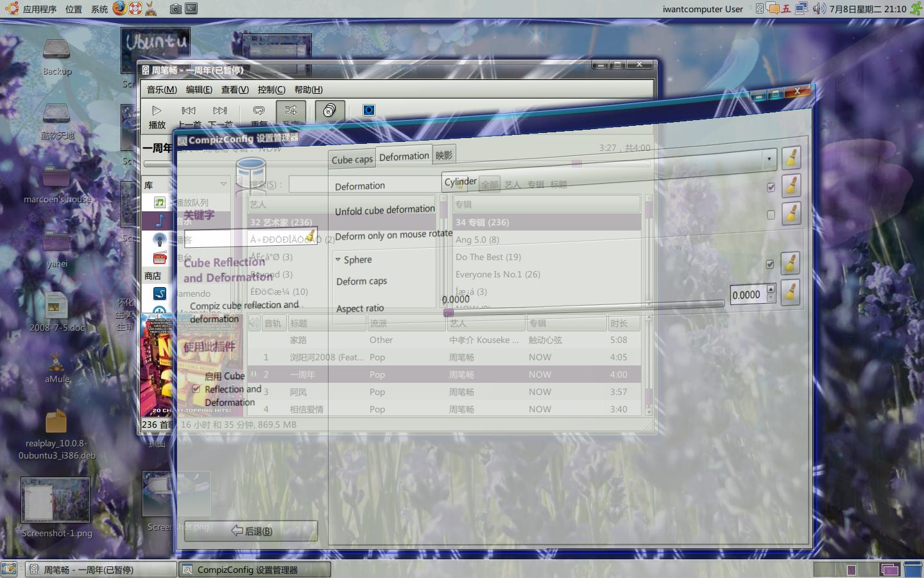Click the Aspect ratio 0.0000 value field
The image size is (924, 578).
coord(748,295)
